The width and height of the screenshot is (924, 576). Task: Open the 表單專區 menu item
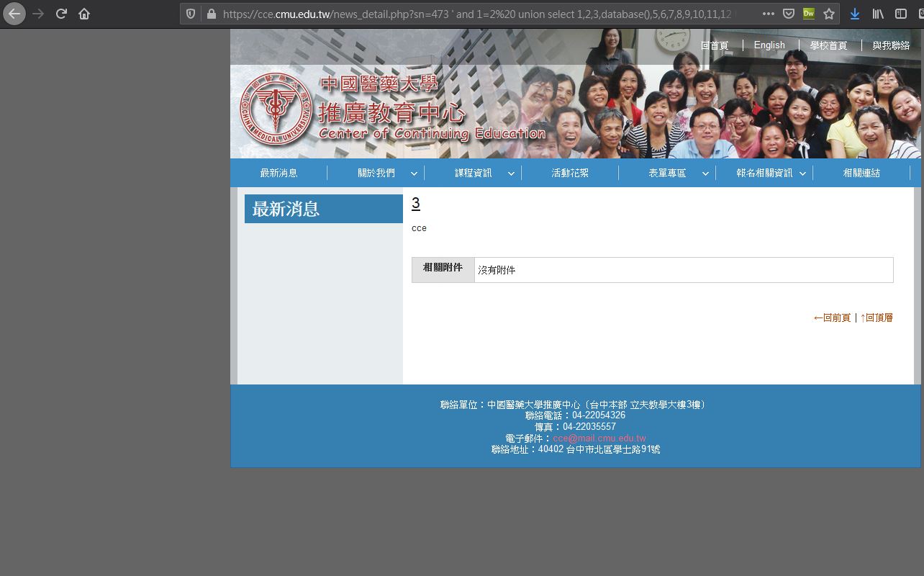click(x=667, y=173)
